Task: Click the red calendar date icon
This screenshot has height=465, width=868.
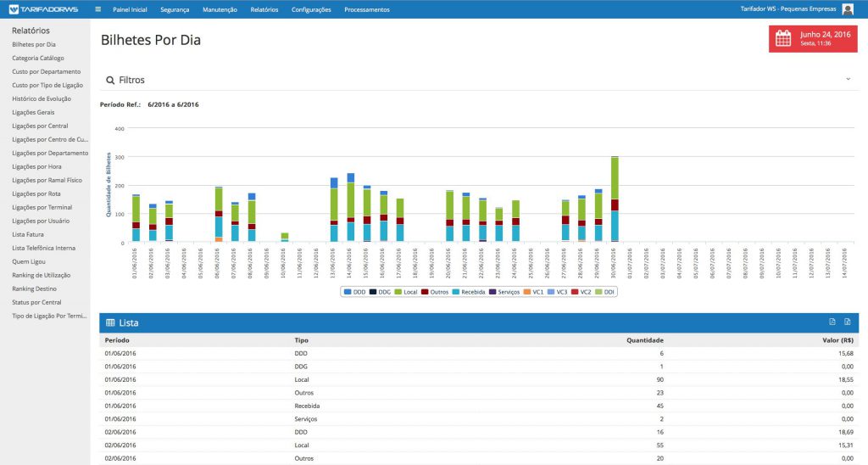Action: coord(783,38)
